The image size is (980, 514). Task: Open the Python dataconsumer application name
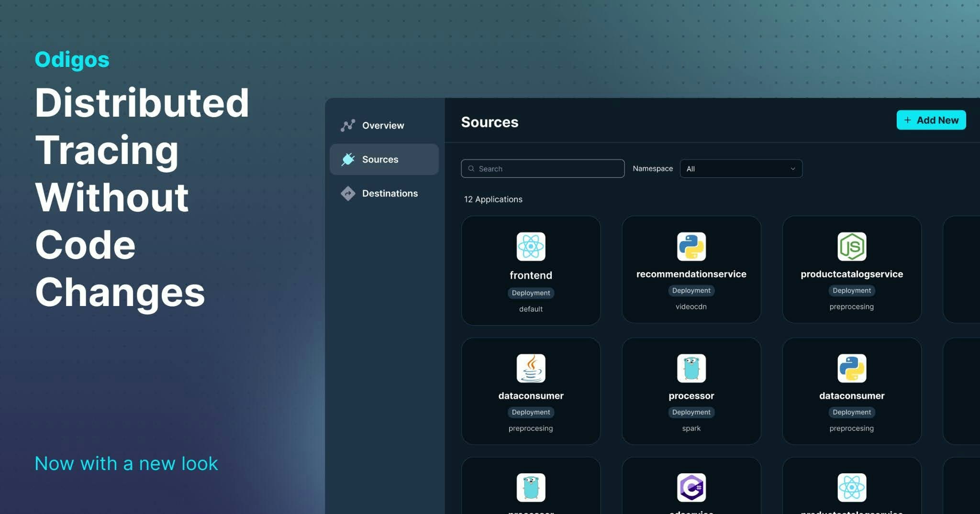point(852,395)
